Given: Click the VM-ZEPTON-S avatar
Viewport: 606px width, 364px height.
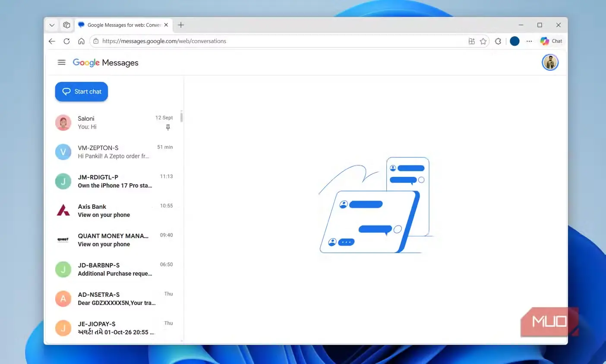Looking at the screenshot, I should 63,152.
